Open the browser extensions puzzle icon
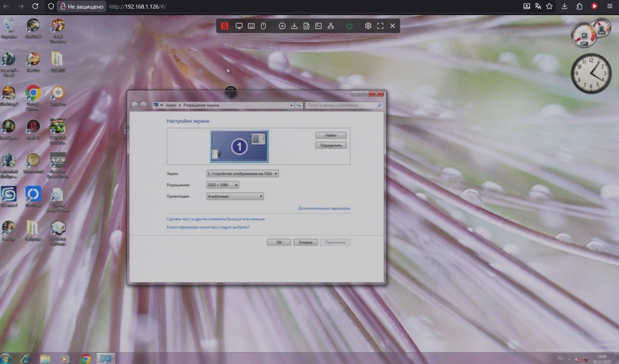 click(579, 6)
